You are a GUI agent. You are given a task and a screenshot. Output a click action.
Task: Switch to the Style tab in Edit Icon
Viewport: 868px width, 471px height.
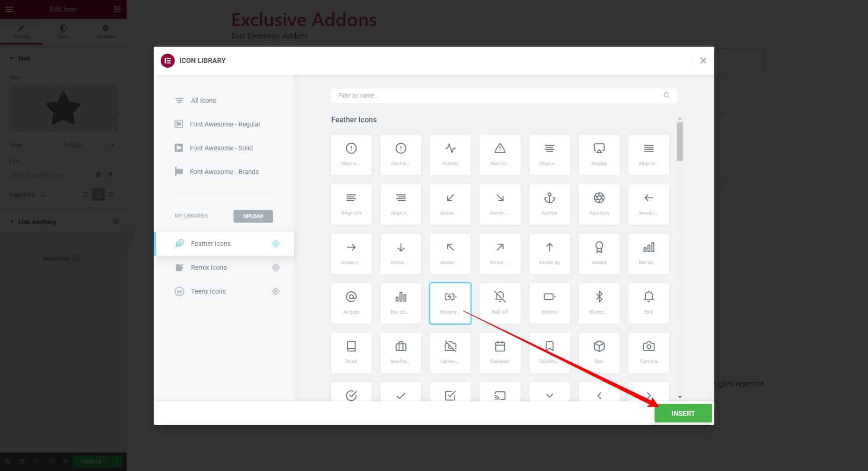[63, 32]
